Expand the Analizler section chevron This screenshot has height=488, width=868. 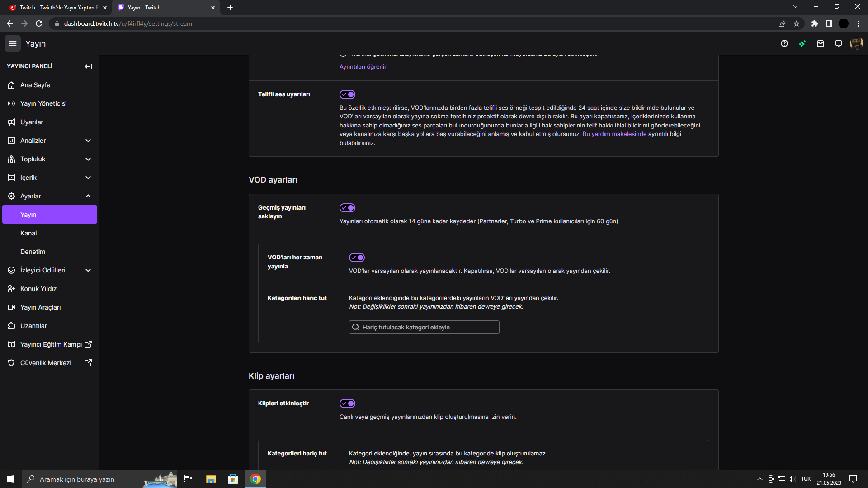tap(88, 141)
